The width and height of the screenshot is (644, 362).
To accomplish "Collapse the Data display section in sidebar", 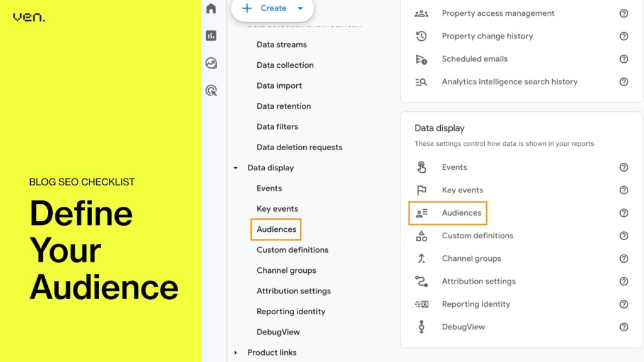I will click(x=236, y=168).
